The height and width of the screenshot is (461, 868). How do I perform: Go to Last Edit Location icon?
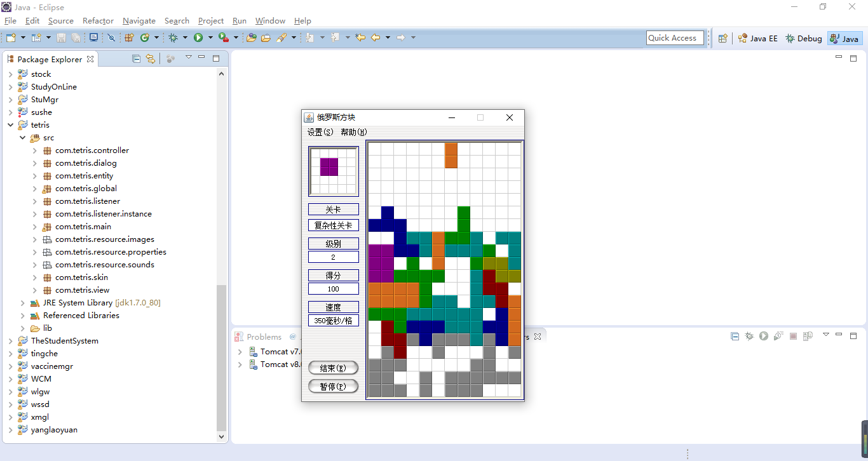coord(360,38)
